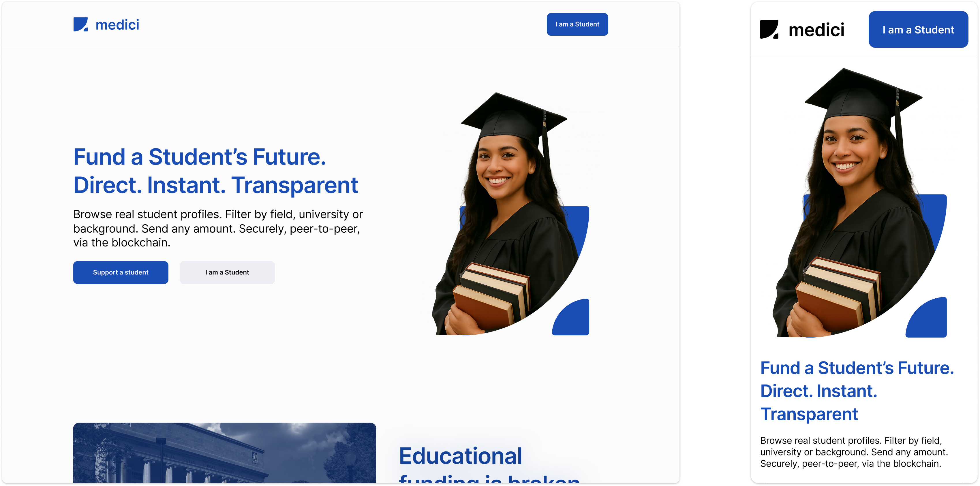Screen dimensions: 980x486
Task: Click the desktop paragraph Browse real student profiles
Action: tap(218, 228)
